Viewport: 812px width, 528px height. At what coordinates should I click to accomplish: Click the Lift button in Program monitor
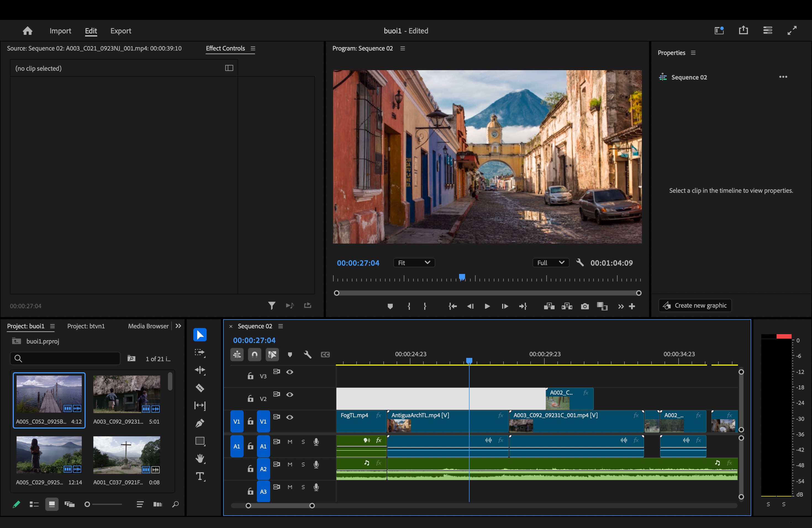point(549,306)
